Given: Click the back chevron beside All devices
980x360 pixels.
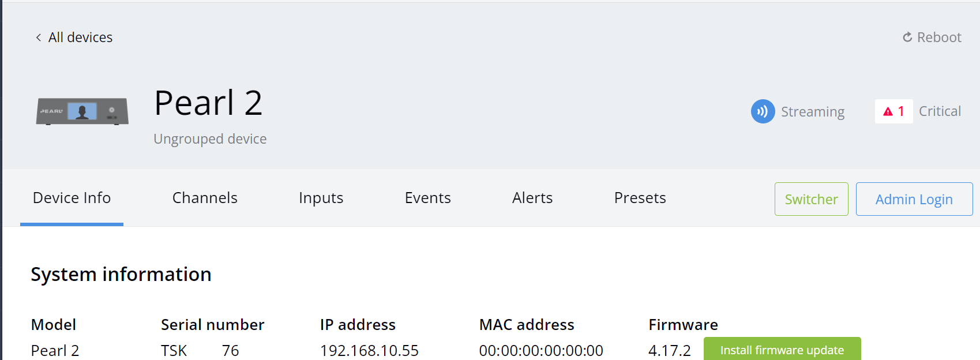Looking at the screenshot, I should [x=39, y=37].
